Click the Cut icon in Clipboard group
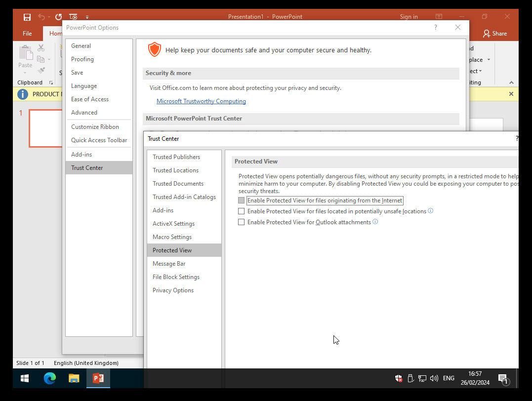The width and height of the screenshot is (532, 401). (x=41, y=47)
